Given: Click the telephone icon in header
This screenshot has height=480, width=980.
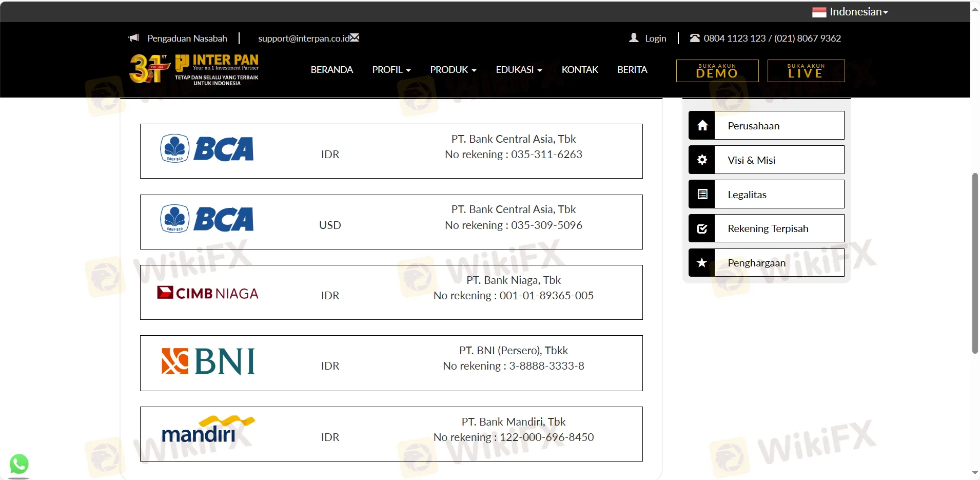Looking at the screenshot, I should pyautogui.click(x=695, y=38).
